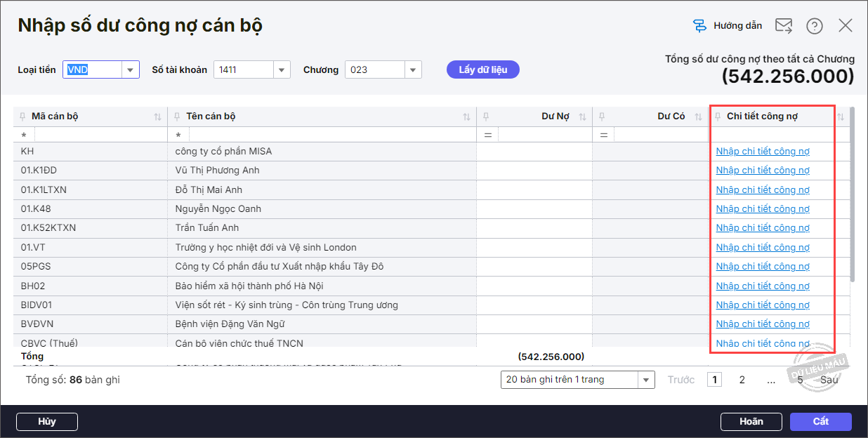Go to next page Sau

(x=829, y=380)
